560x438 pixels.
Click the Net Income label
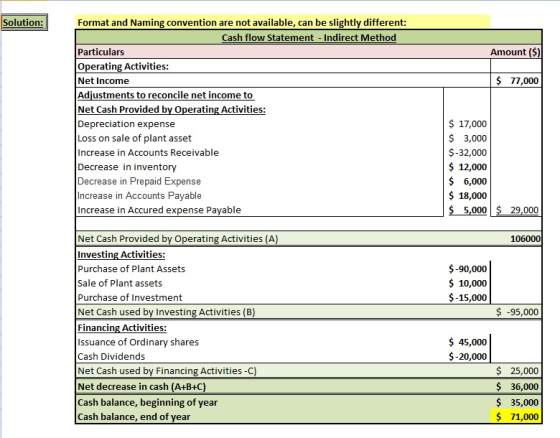pyautogui.click(x=103, y=81)
